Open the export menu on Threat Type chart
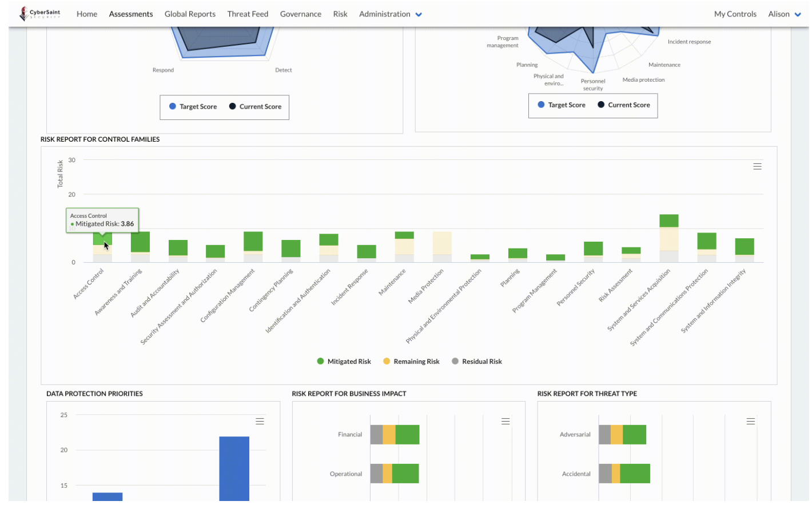This screenshot has height=505, width=812. coord(750,421)
